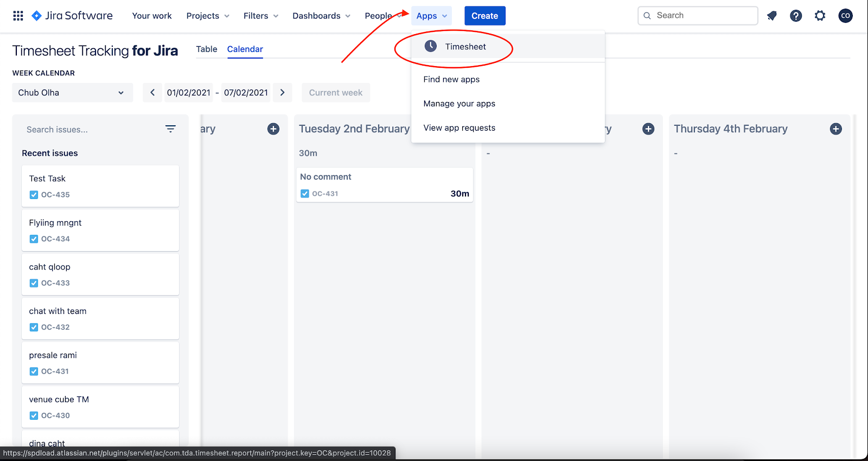Open the Chub Olha user dropdown
The height and width of the screenshot is (461, 868).
[72, 93]
